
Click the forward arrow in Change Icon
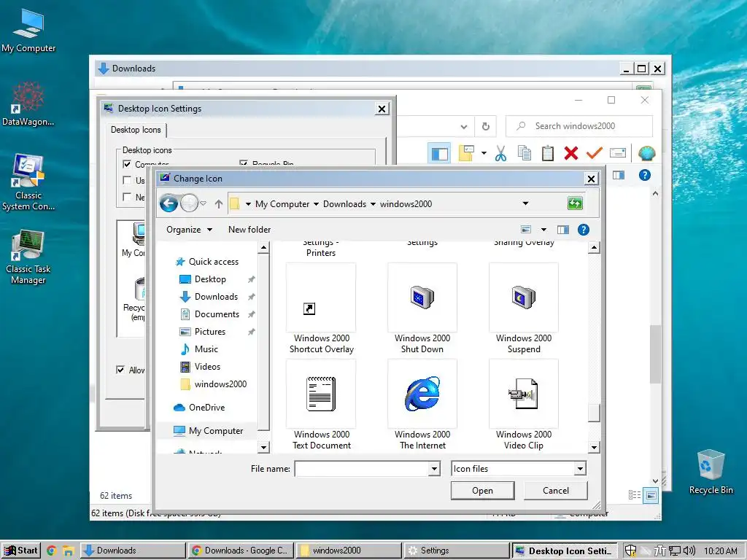189,204
